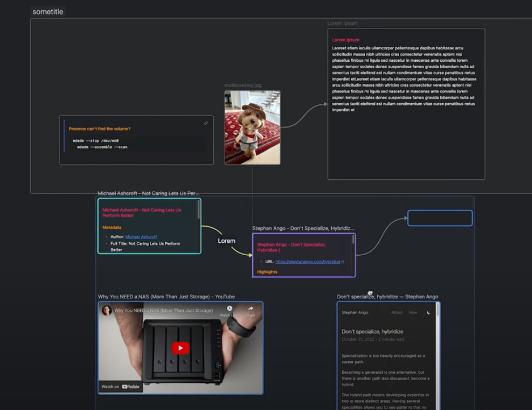This screenshot has width=532, height=410.
Task: Click 'The hybrid path means developing expertise' paragraph
Action: 385,401
